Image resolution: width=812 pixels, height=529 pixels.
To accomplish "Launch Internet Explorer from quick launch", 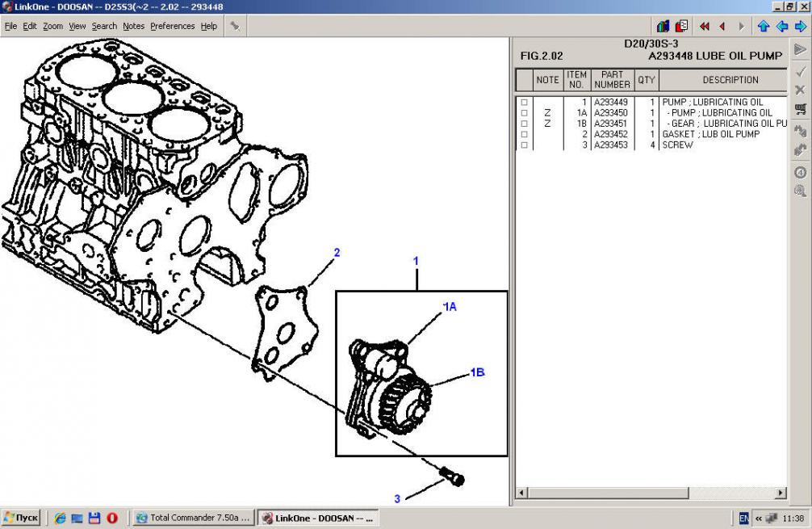I will (x=60, y=518).
